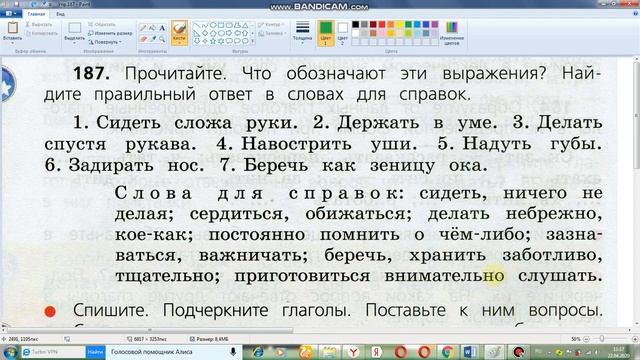
Task: Open the Контур outline dropdown
Action: 271,25
